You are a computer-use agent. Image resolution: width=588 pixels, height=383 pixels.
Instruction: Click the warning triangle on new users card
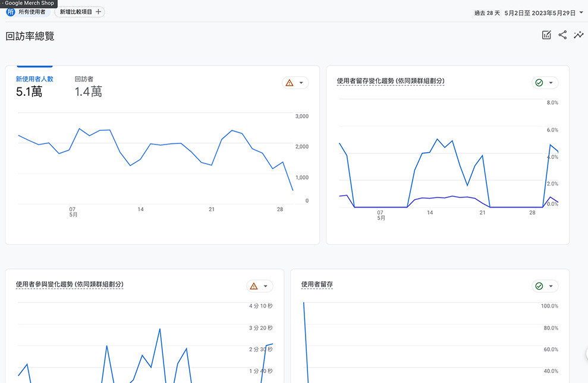[290, 83]
